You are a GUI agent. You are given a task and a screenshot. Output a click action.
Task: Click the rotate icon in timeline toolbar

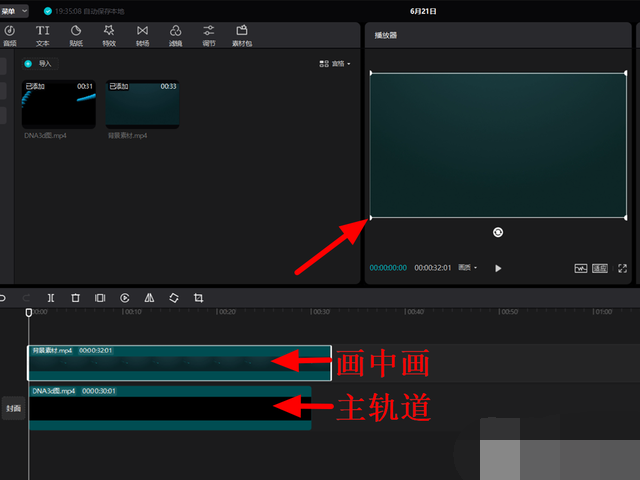point(173,298)
